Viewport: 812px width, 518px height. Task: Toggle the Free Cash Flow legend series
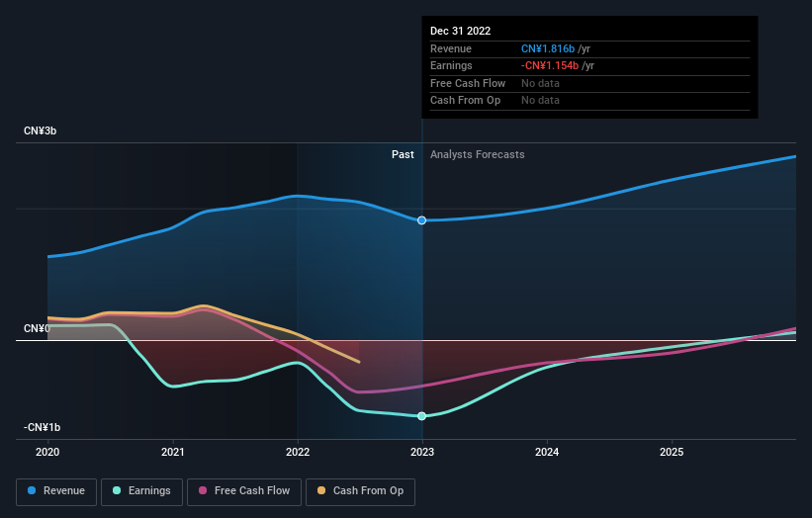coord(244,491)
